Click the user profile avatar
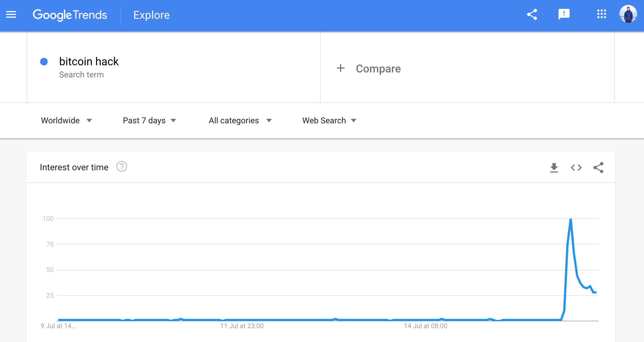Viewport: 644px width, 342px height. coord(628,14)
